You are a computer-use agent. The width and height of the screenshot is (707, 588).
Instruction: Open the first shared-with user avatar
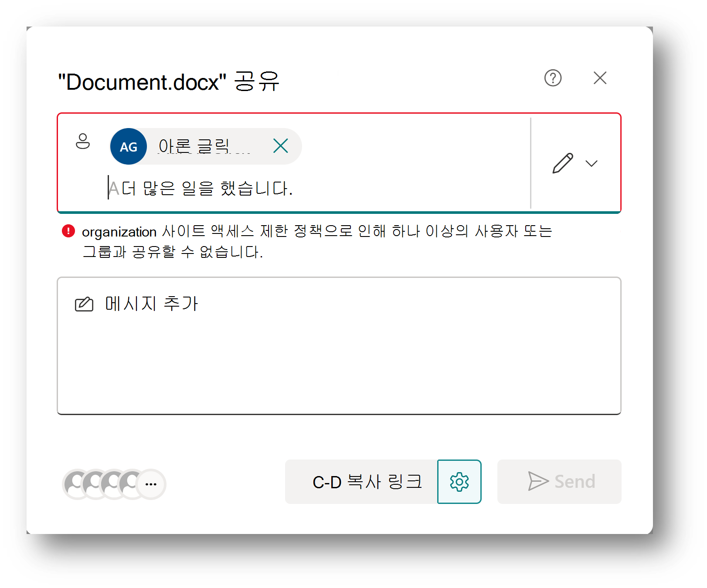pos(76,484)
